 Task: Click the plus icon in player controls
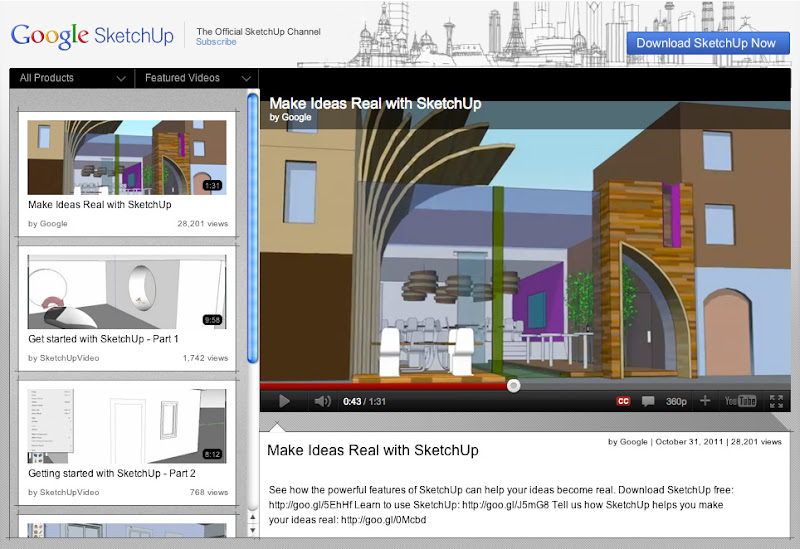pos(705,401)
